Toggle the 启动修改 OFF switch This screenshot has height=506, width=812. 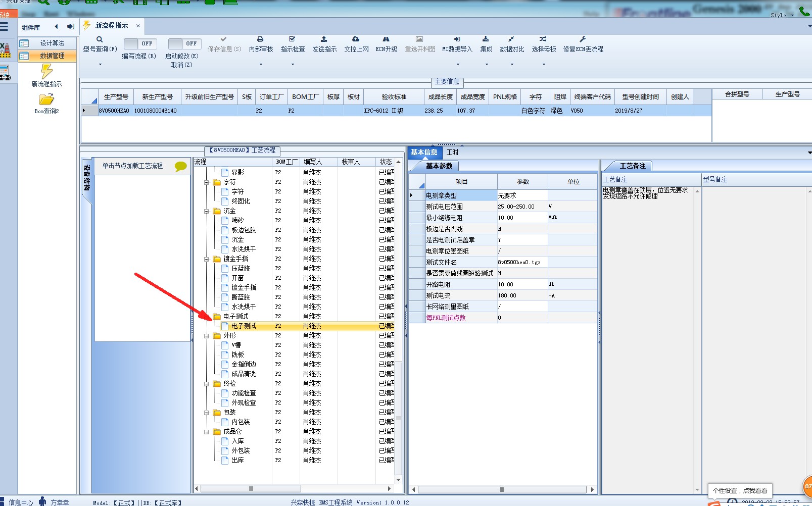[184, 43]
